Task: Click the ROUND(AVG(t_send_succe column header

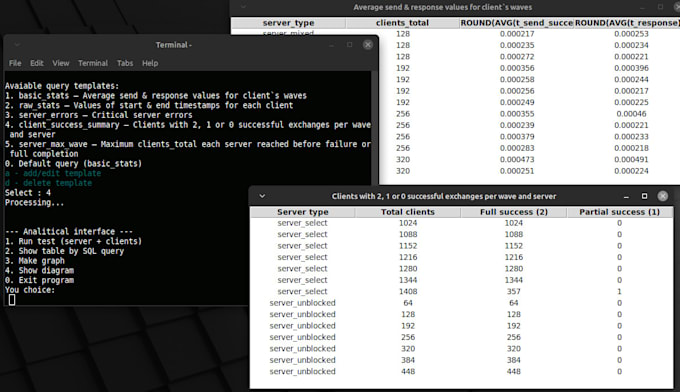Action: coord(517,23)
